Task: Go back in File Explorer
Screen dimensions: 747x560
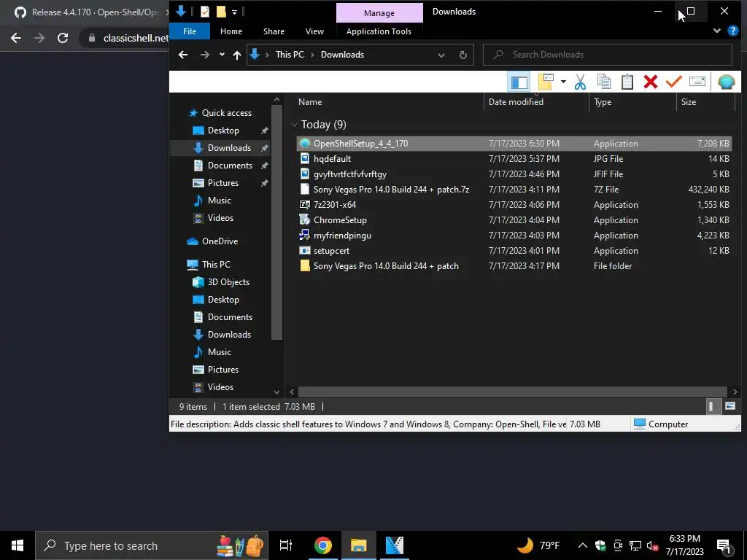Action: (183, 55)
